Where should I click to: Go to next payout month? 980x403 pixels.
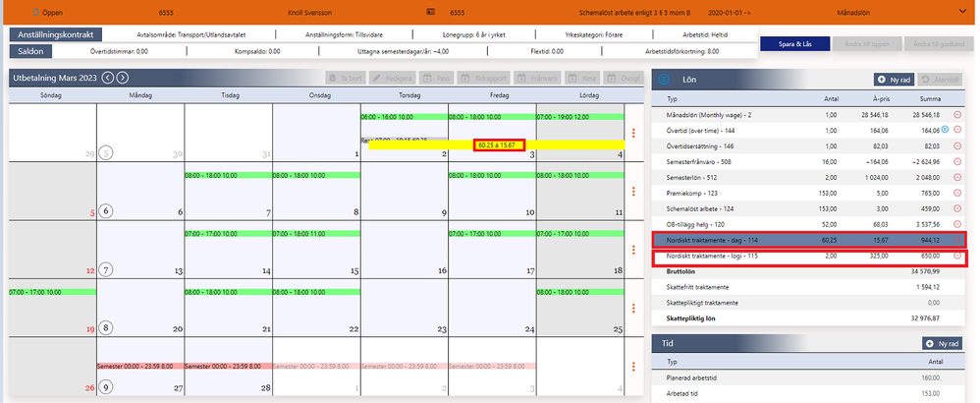123,78
